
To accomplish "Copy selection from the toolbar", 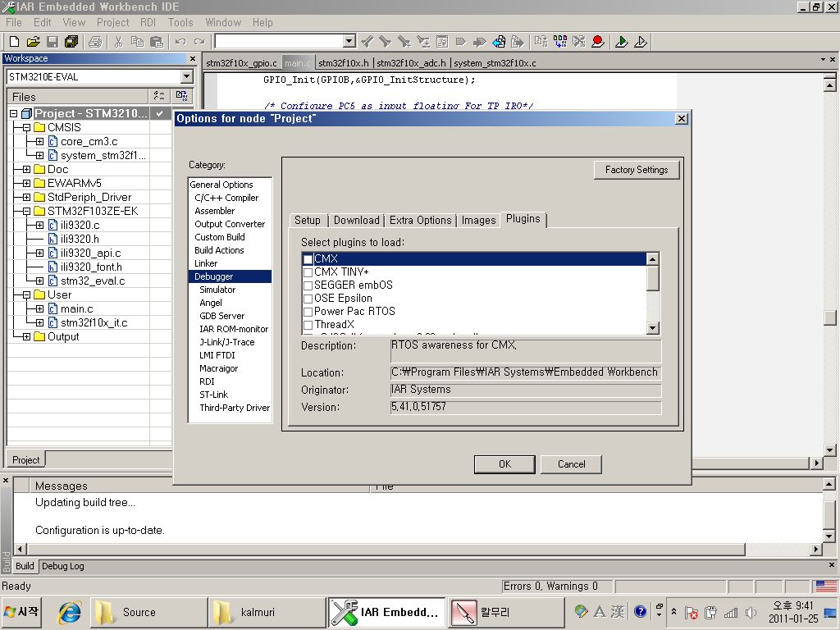I will coord(137,41).
